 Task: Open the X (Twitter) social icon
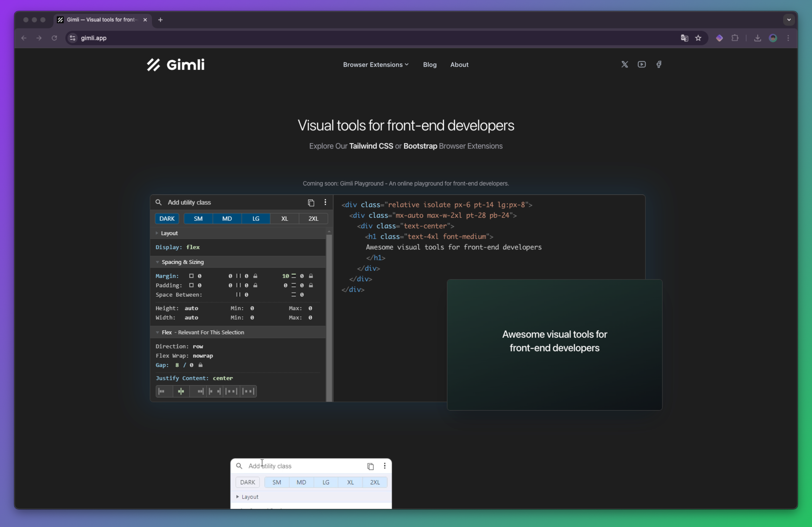(x=624, y=64)
